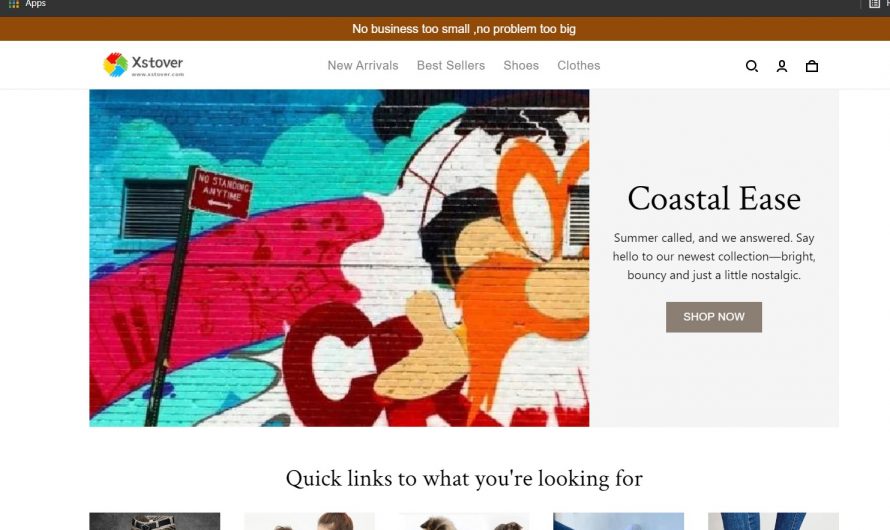Open the first quick link thumbnail

[154, 521]
